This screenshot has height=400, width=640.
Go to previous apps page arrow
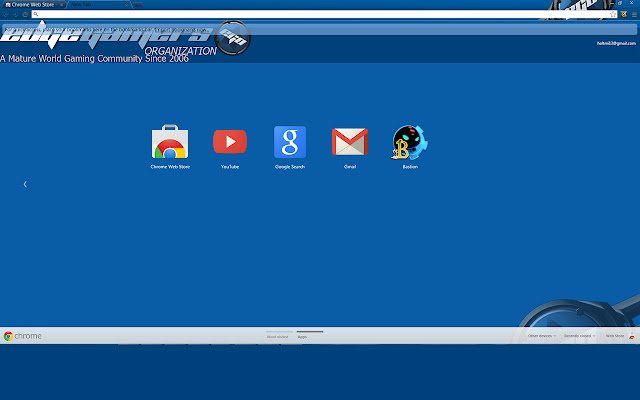(25, 184)
